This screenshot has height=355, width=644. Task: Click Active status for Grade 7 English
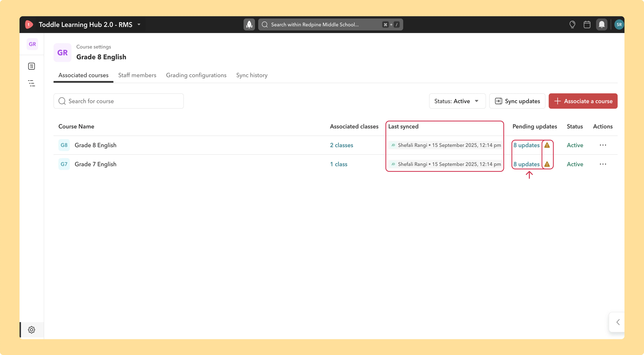575,164
